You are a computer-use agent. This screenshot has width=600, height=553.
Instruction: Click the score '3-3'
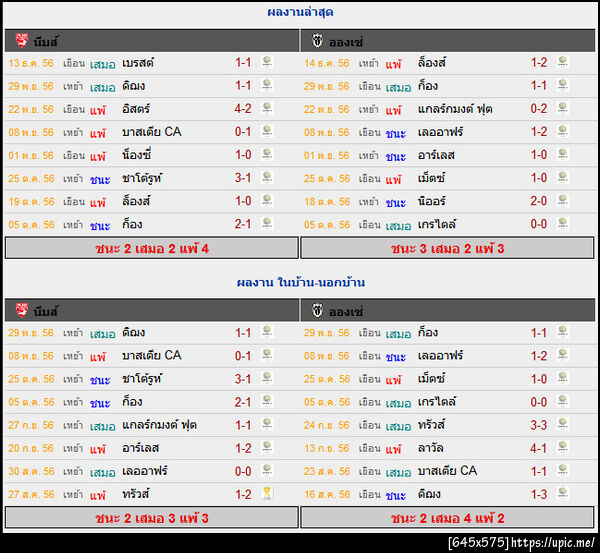tap(538, 425)
